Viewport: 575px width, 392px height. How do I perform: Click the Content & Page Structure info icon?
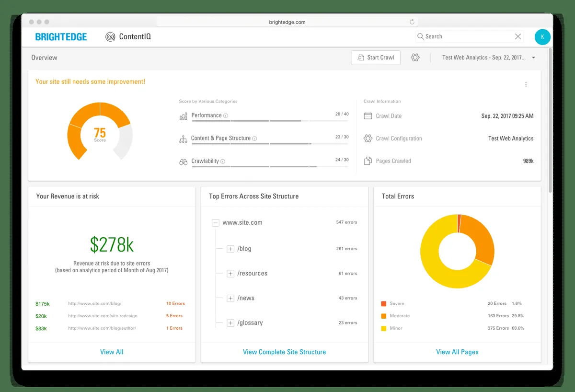pos(254,138)
